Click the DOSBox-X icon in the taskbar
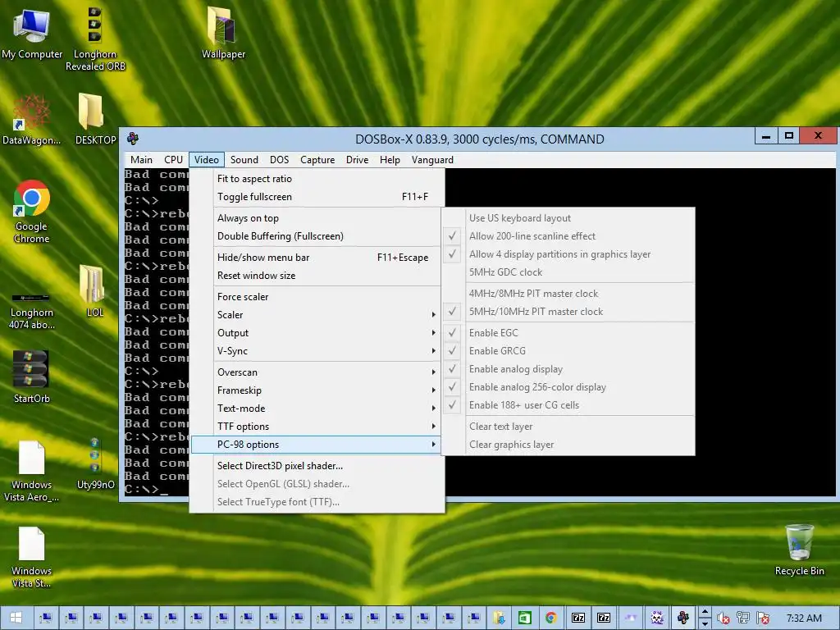Viewport: 840px width, 630px height. click(683, 618)
